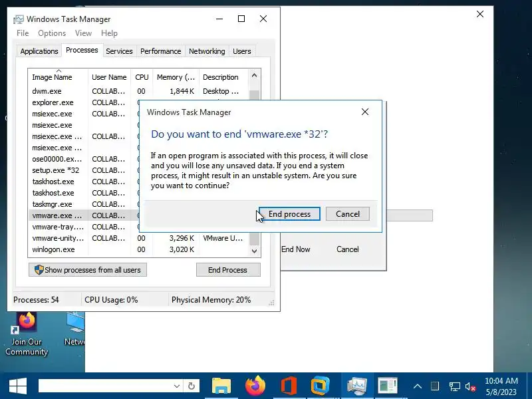Open the Help menu
This screenshot has width=532, height=399.
click(109, 33)
